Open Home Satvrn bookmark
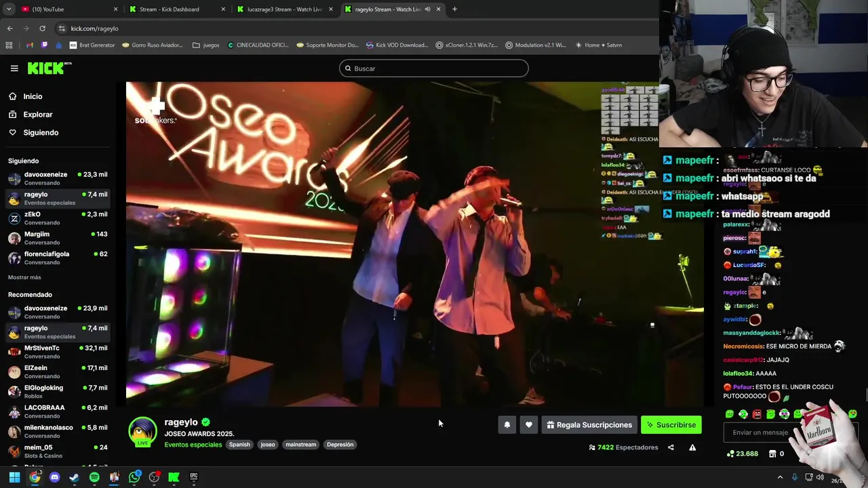 click(x=599, y=45)
